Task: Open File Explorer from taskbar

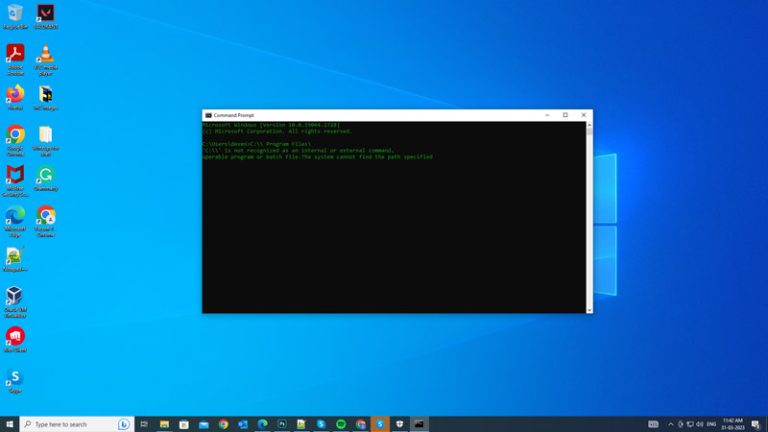Action: [164, 424]
